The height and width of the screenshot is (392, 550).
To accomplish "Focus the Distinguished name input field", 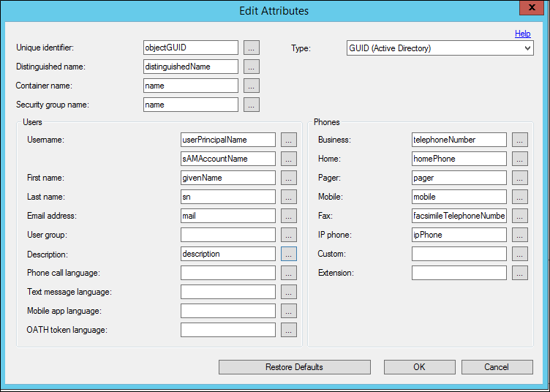I will click(191, 67).
